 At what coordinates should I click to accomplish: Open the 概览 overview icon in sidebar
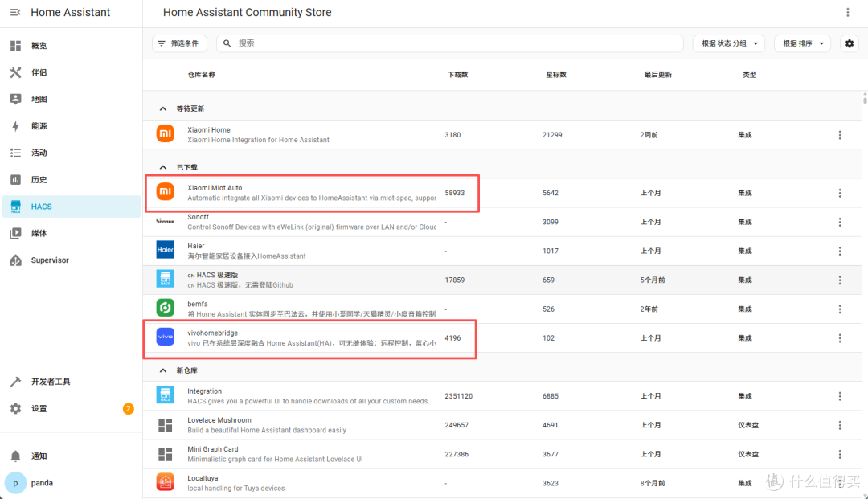pos(15,45)
